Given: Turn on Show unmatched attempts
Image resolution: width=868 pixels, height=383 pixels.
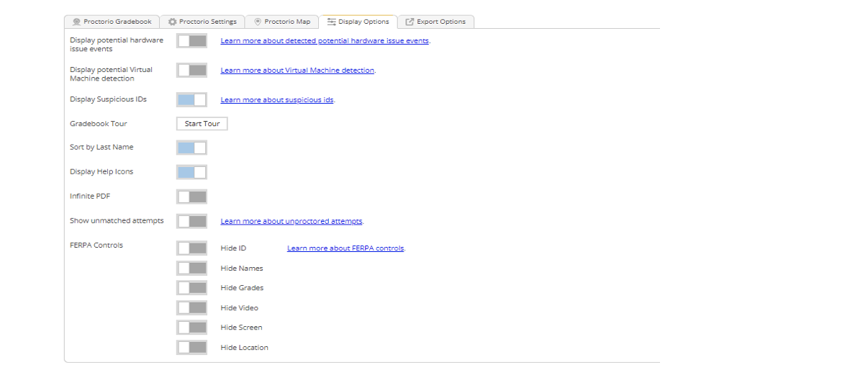Looking at the screenshot, I should (x=191, y=221).
